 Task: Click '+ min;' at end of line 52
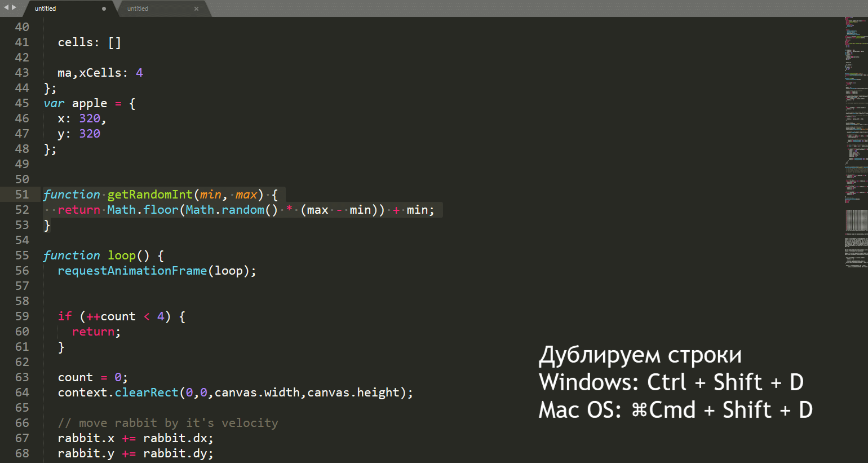click(x=414, y=210)
